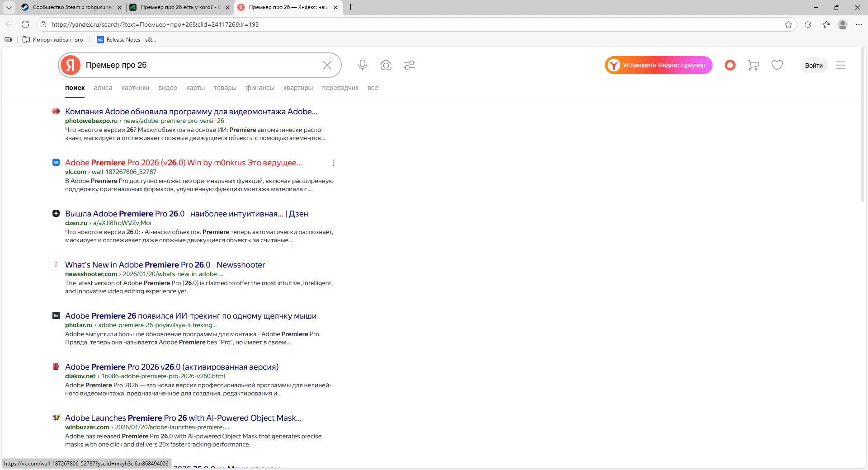868x470 pixels.
Task: Open the Yandex shopping cart icon
Action: pyautogui.click(x=753, y=65)
